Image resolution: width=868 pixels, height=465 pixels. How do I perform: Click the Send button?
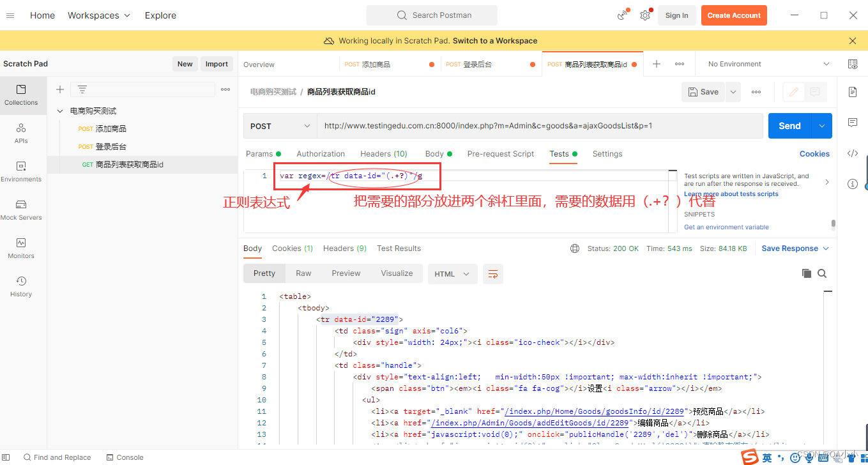pyautogui.click(x=789, y=126)
